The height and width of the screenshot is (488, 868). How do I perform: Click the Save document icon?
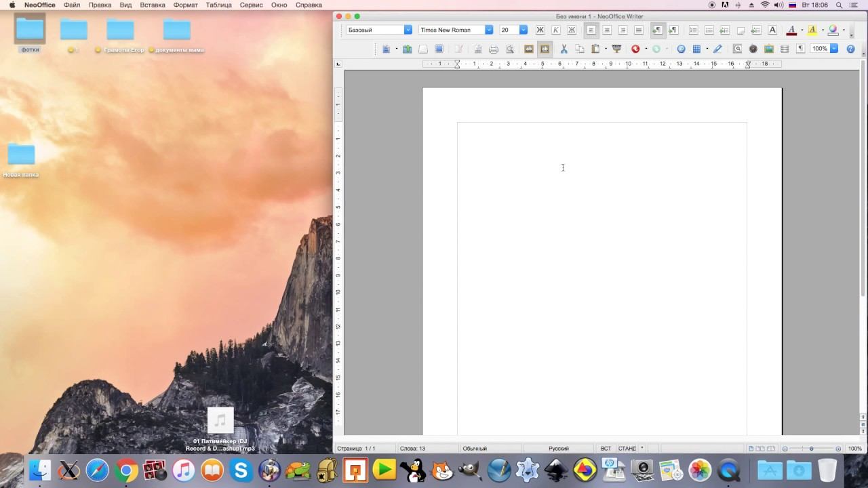(423, 49)
